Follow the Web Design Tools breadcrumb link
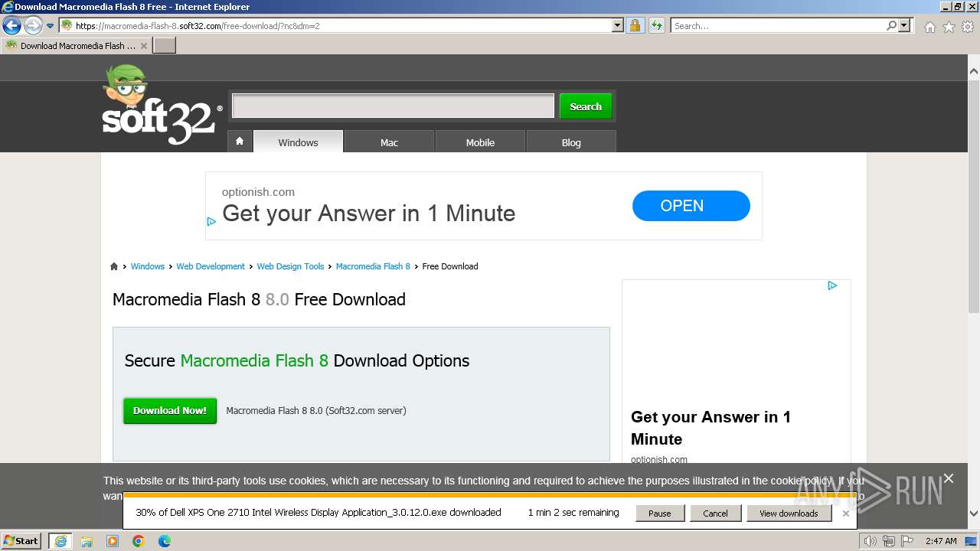Screen dimensions: 980x551 [290, 266]
